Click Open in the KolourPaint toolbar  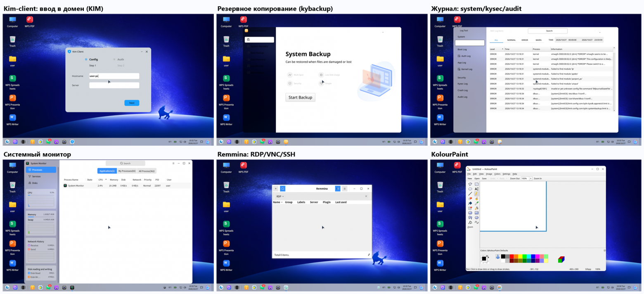[477, 178]
